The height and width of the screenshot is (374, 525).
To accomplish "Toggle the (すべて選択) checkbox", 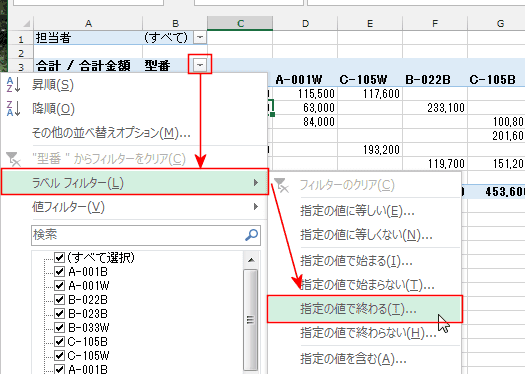I will point(59,257).
